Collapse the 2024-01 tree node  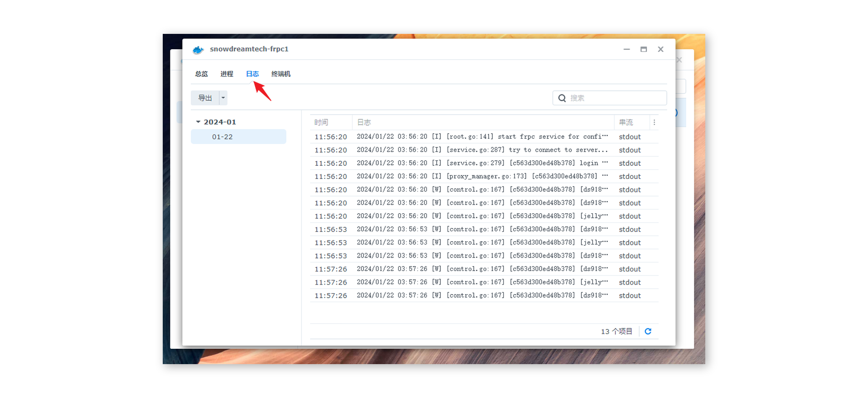[198, 122]
